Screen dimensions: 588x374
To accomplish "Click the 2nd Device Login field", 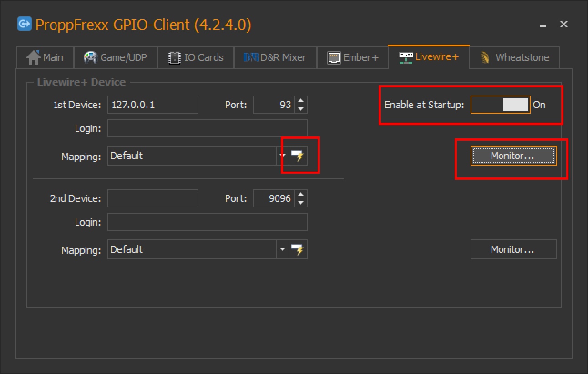I will 208,222.
